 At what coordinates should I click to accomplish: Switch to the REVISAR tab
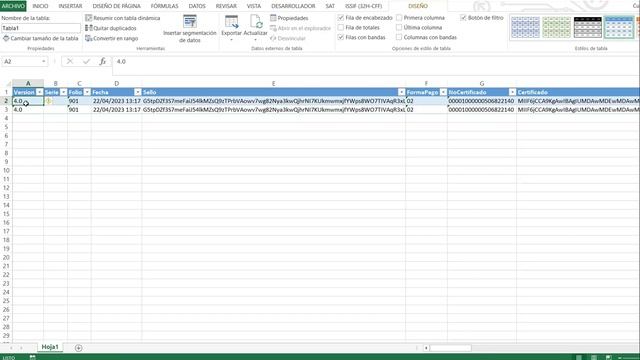tap(226, 6)
